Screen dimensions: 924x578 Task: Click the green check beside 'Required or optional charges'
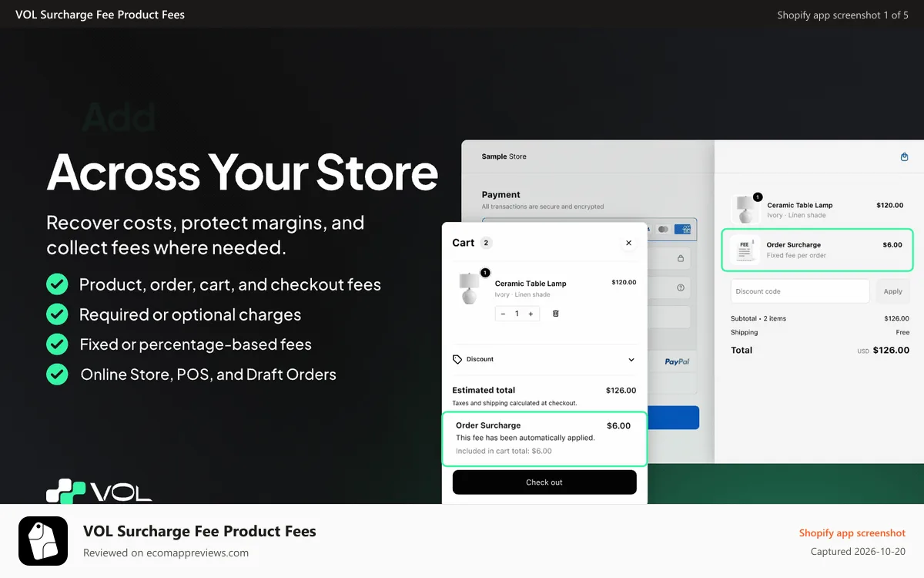click(x=57, y=314)
